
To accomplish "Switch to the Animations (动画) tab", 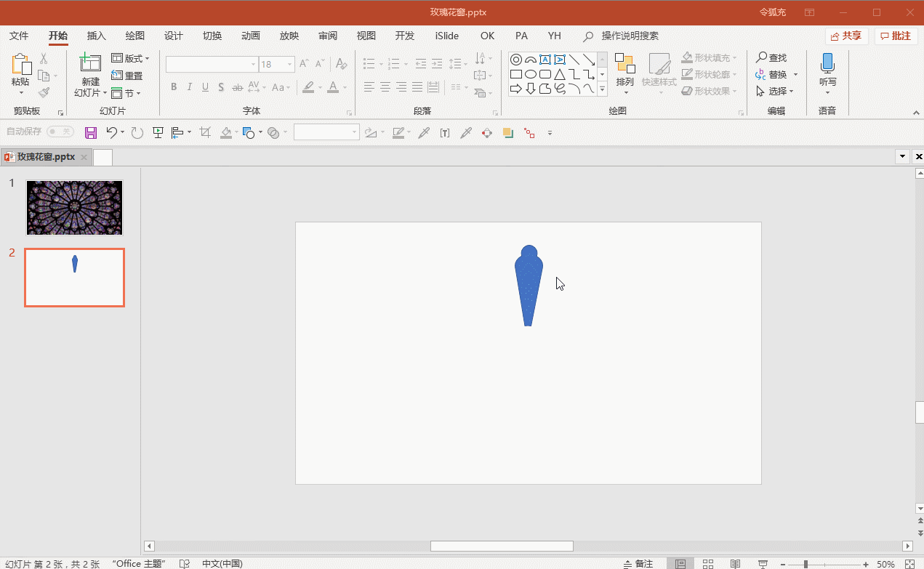I will point(251,36).
